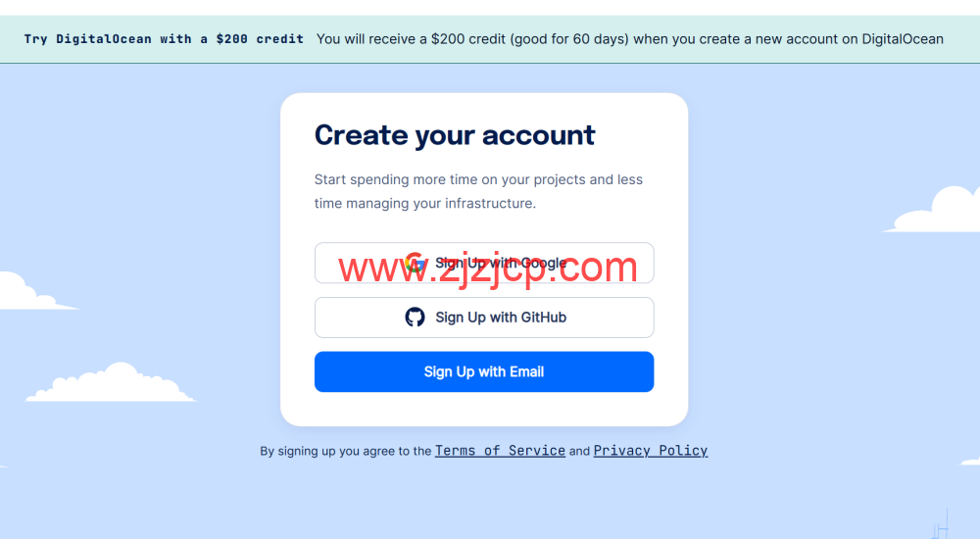
Task: Click the banner title about $200 credit
Action: (164, 39)
